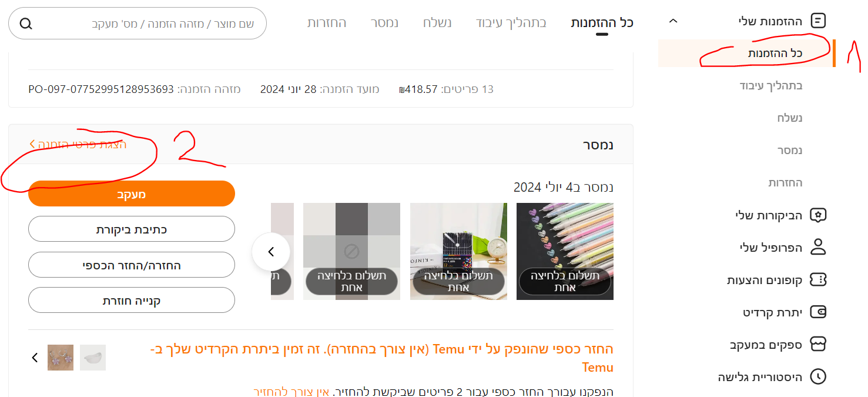Image resolution: width=868 pixels, height=397 pixels.
Task: Click the orange מעקב tracking button
Action: point(132,194)
